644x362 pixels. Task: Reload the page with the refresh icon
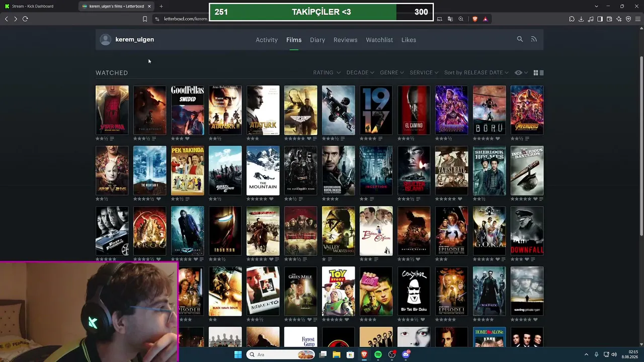point(25,19)
